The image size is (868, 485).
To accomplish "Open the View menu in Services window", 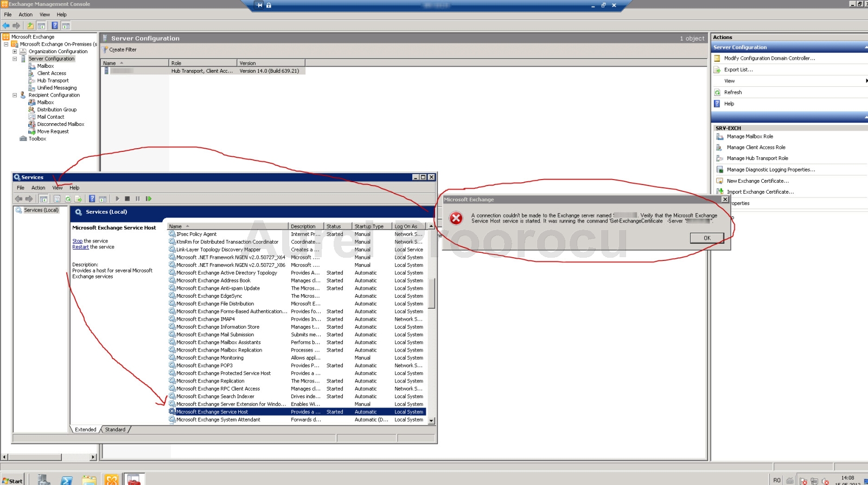I will pyautogui.click(x=58, y=188).
